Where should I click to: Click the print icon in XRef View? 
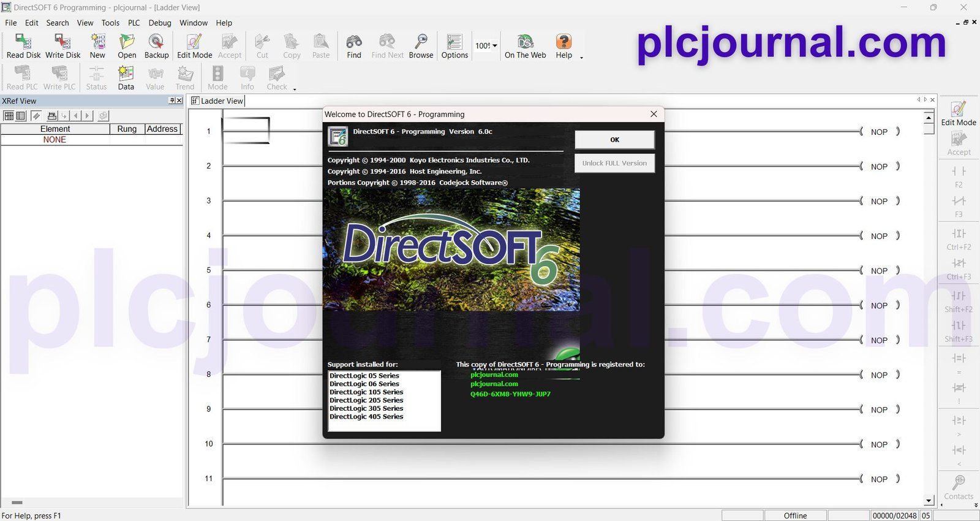pos(52,116)
